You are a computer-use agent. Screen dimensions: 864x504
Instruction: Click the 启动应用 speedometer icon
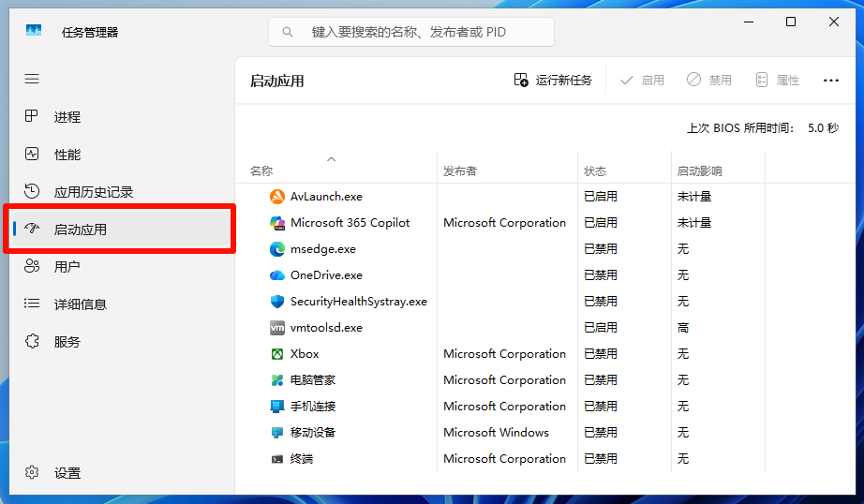click(x=32, y=229)
